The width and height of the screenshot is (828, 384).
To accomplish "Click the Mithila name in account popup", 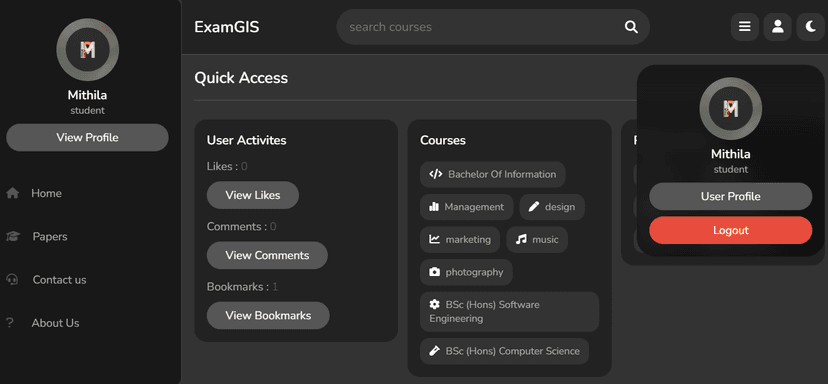I will (x=730, y=154).
